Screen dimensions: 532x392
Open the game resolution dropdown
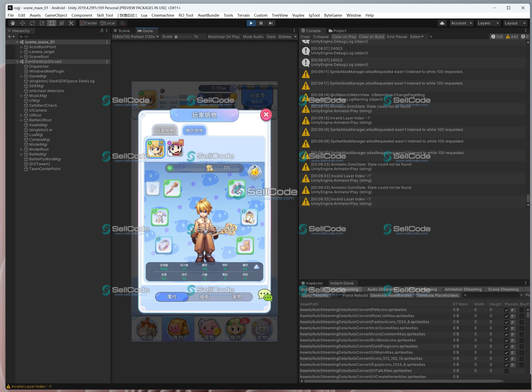(x=135, y=37)
